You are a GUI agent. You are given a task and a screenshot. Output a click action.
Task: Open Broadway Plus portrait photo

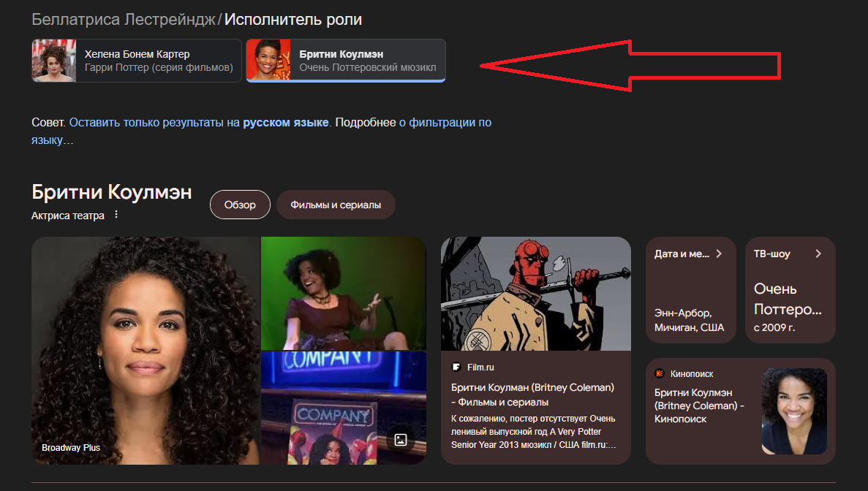(146, 351)
